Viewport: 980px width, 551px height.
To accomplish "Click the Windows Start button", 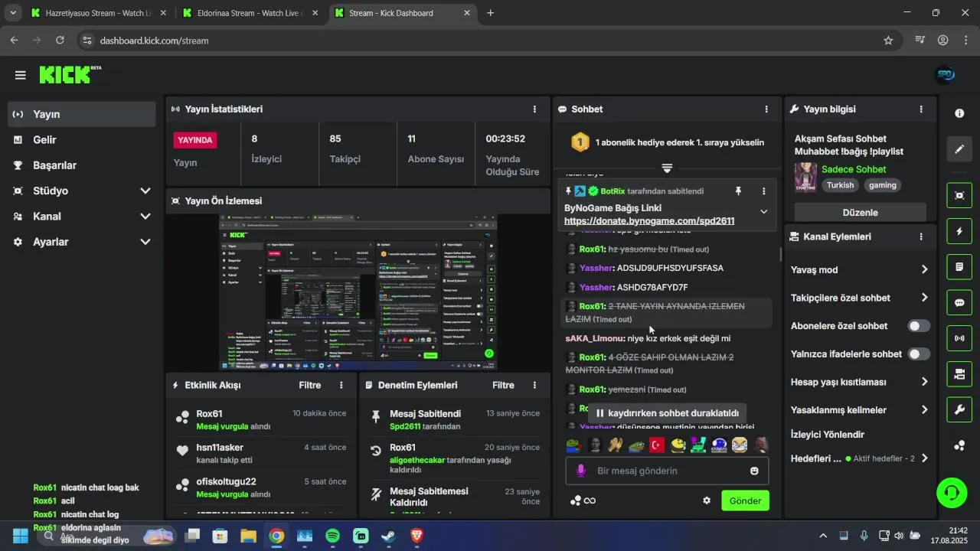I will [x=21, y=536].
